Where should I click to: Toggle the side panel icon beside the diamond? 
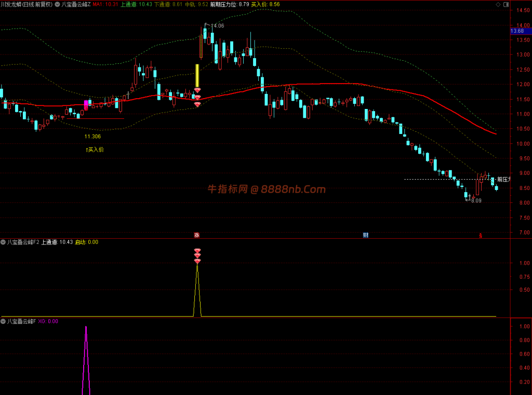[x=506, y=4]
